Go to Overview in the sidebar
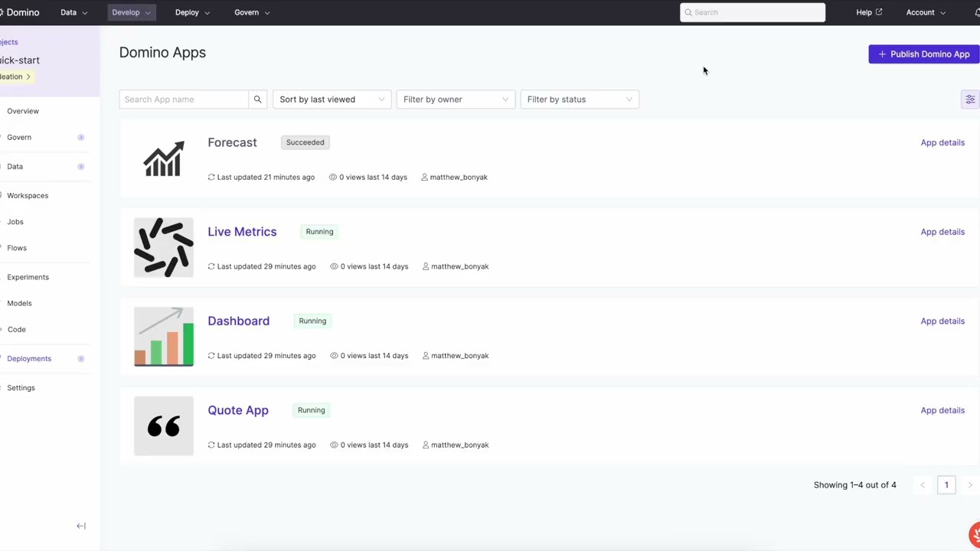Image resolution: width=980 pixels, height=551 pixels. (x=23, y=111)
